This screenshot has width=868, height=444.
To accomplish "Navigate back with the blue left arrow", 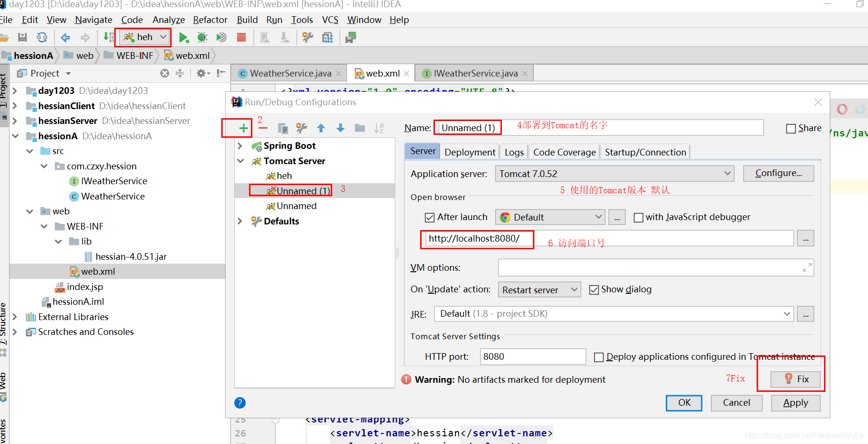I will (65, 37).
